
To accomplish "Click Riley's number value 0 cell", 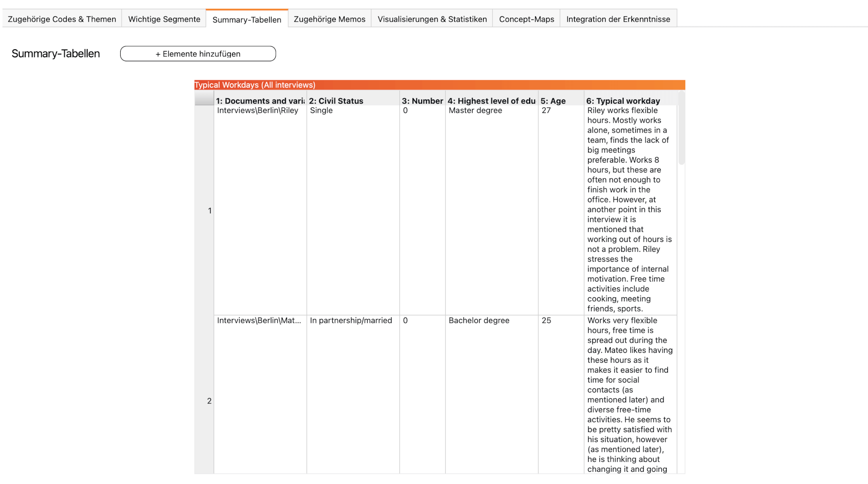I will (x=423, y=210).
